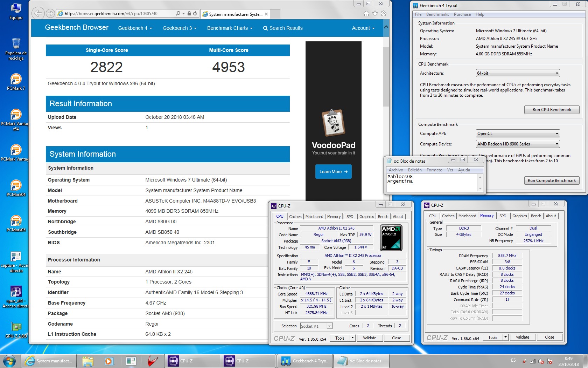
Task: Expand Benchmark Charts dropdown
Action: pos(230,28)
